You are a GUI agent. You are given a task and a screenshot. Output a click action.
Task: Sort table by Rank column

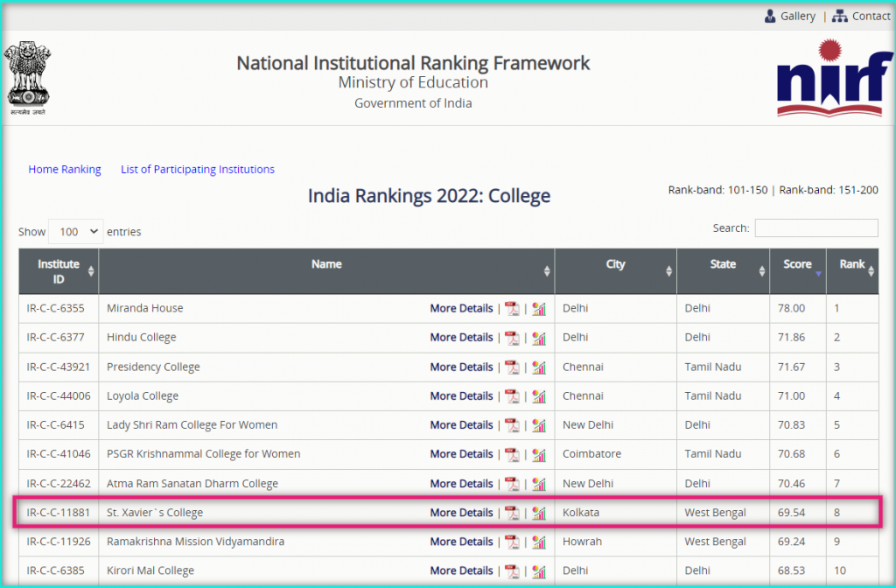(x=852, y=271)
